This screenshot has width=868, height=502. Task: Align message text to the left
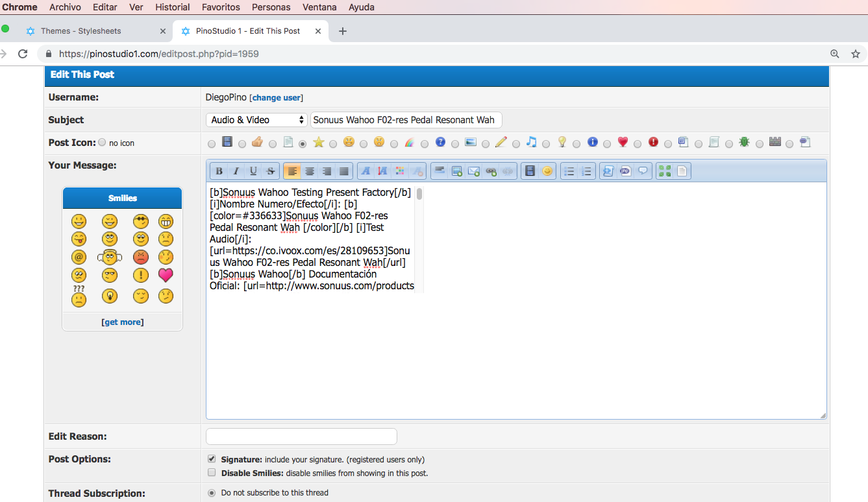click(x=292, y=171)
